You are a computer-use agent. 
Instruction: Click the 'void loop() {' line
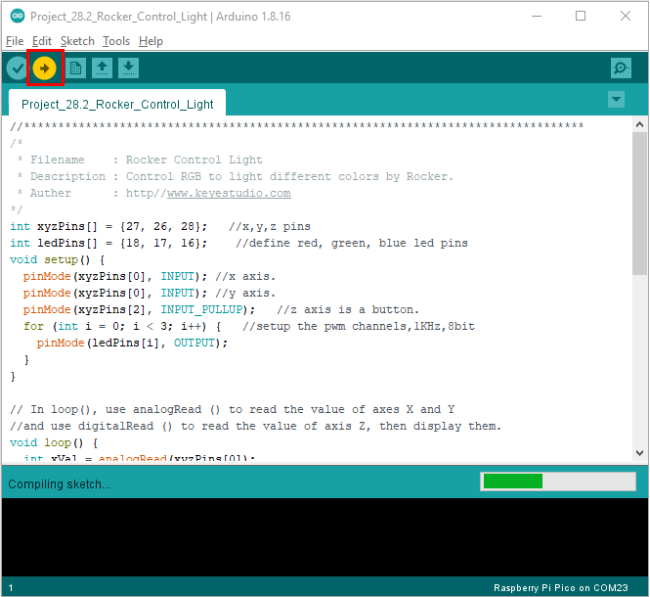(54, 442)
